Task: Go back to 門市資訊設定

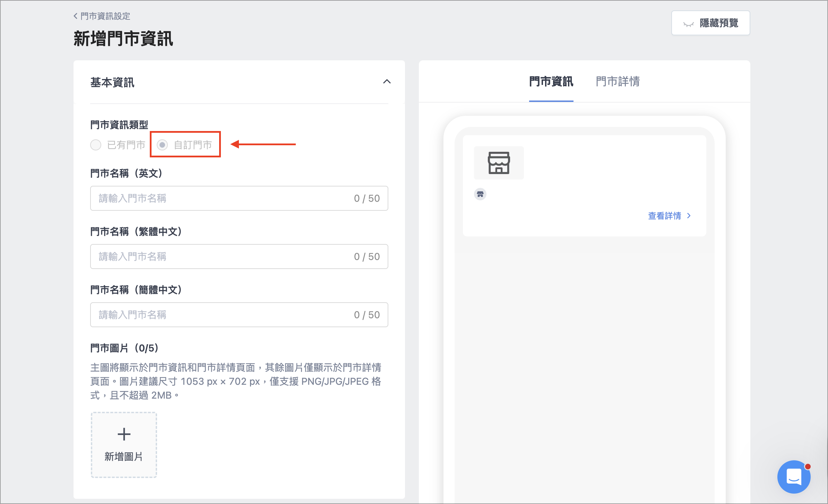Action: coord(102,16)
